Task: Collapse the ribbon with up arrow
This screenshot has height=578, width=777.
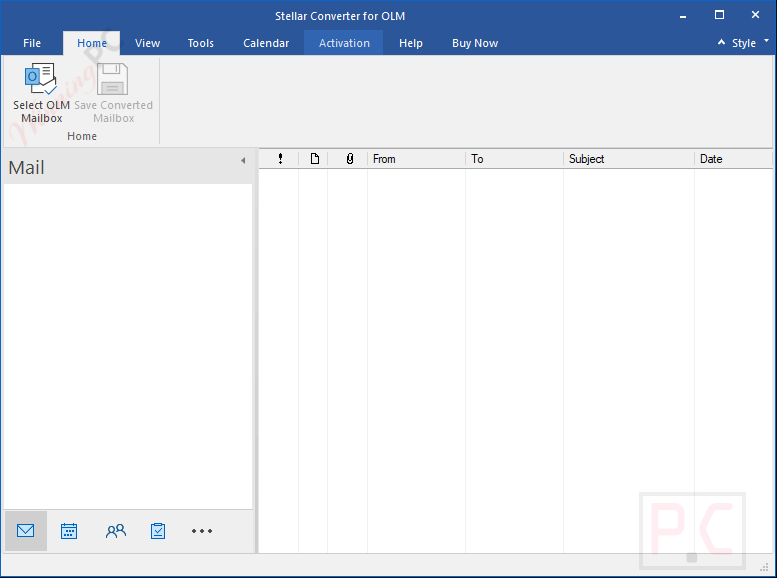Action: (x=722, y=43)
